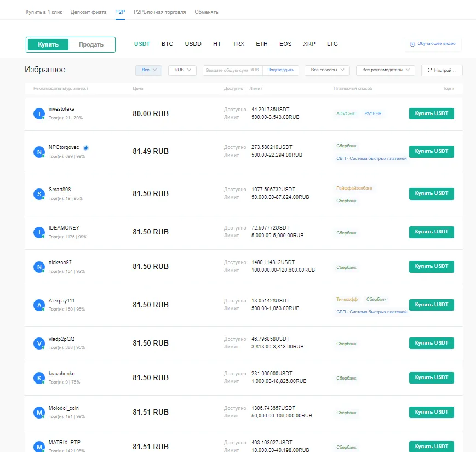
Task: Select Smart808's circular avatar icon
Action: pos(38,193)
